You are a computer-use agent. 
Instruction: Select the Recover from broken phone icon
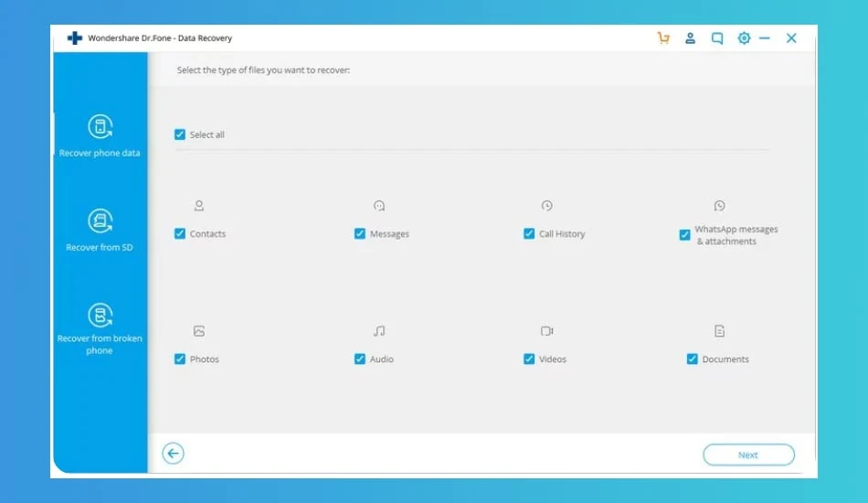coord(101,316)
